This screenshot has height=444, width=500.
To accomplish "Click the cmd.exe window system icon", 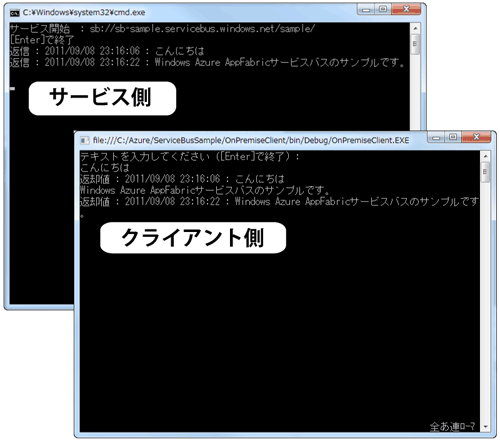I will click(x=14, y=13).
